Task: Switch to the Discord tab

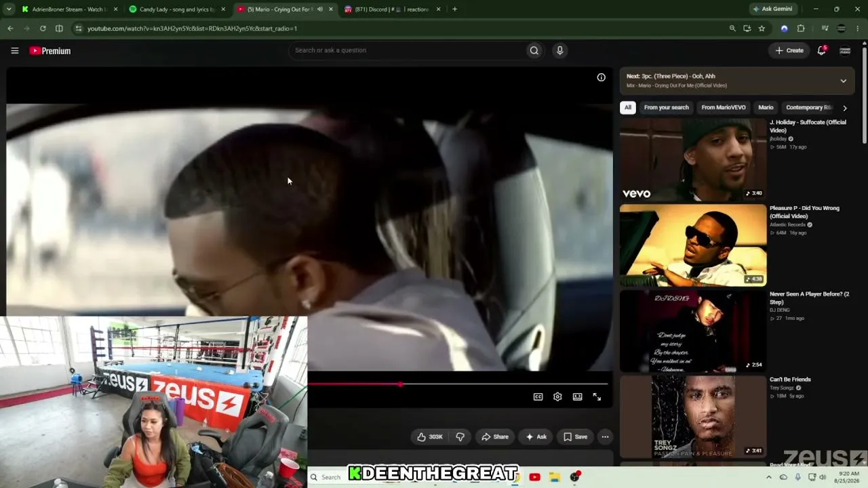Action: [393, 9]
